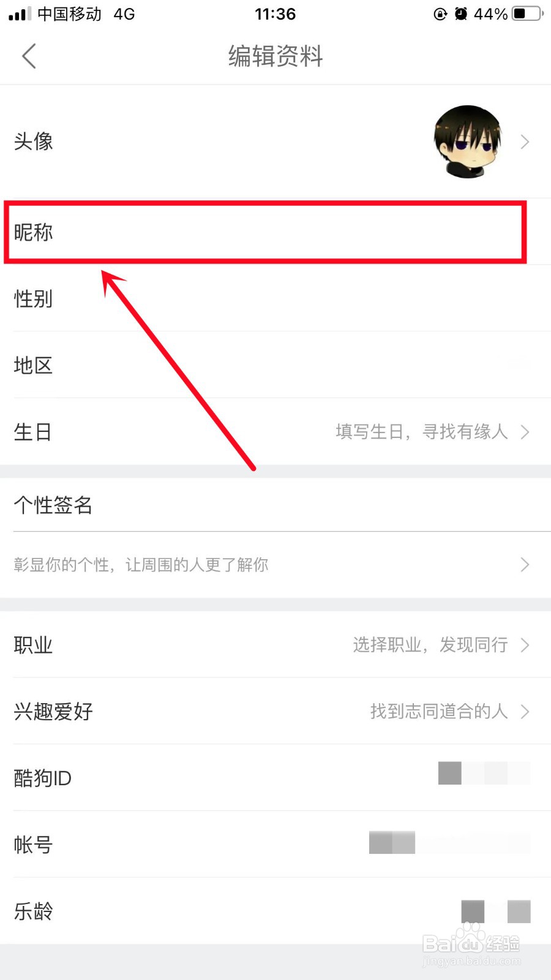
Task: Expand the 生日 row chevron
Action: pyautogui.click(x=525, y=432)
